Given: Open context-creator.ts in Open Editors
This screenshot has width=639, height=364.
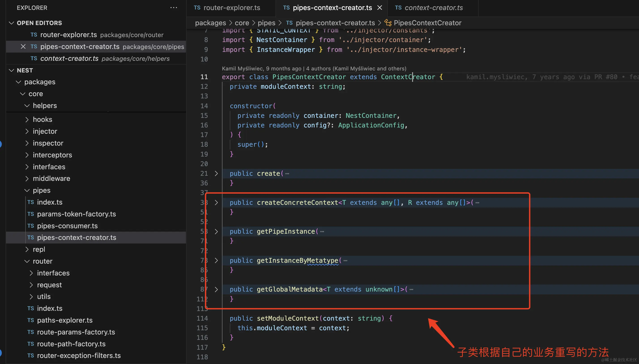Looking at the screenshot, I should (x=96, y=59).
